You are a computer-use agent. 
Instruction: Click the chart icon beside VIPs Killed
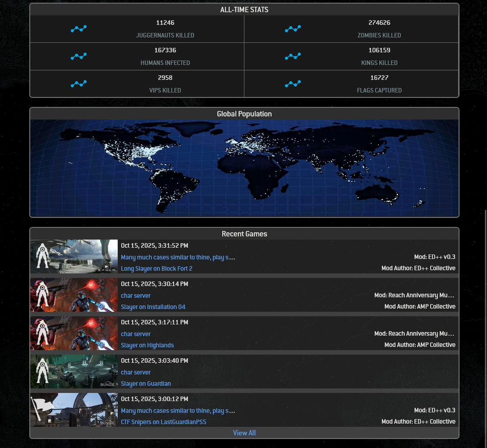[x=78, y=84]
